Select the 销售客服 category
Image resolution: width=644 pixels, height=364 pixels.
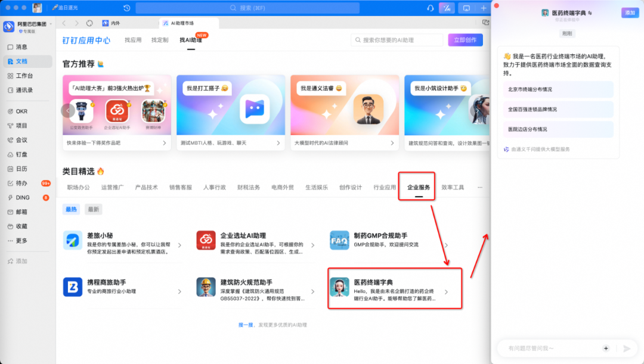point(181,188)
